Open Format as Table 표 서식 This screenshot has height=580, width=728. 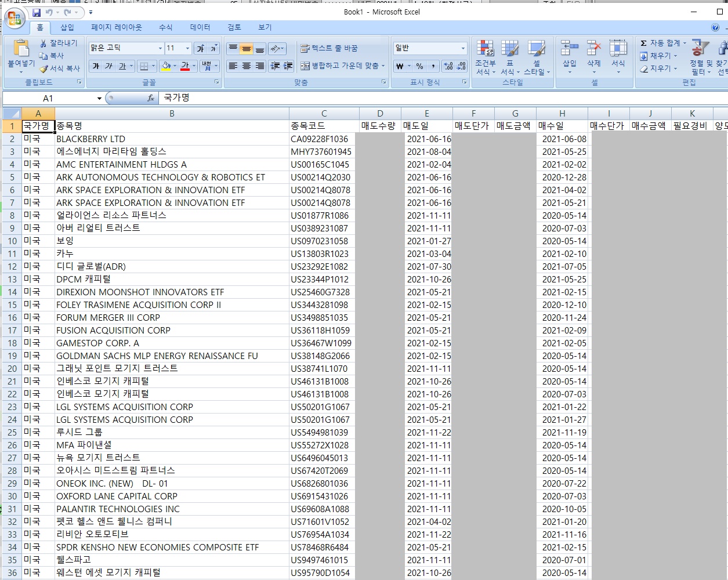[x=510, y=57]
